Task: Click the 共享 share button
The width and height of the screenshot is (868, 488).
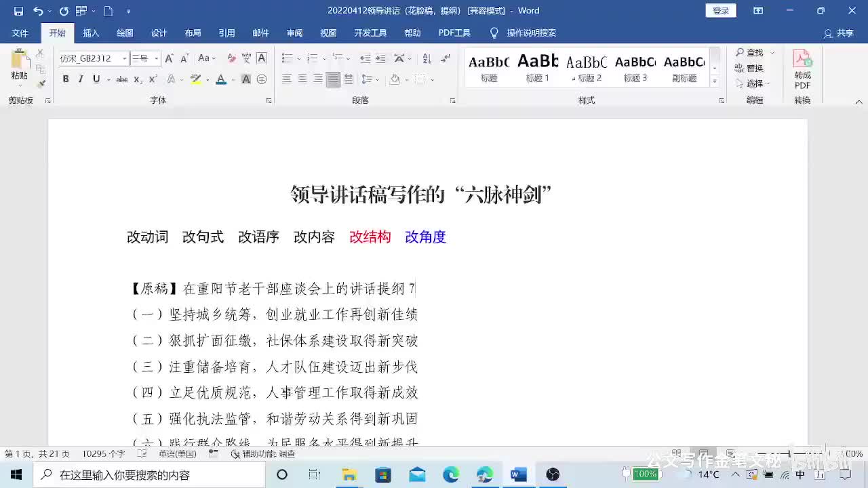Action: [x=839, y=33]
